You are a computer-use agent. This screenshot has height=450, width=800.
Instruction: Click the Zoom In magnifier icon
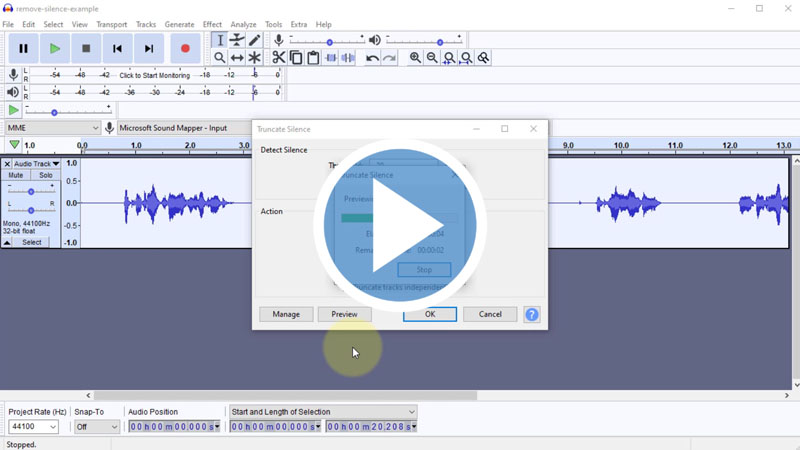pyautogui.click(x=415, y=58)
